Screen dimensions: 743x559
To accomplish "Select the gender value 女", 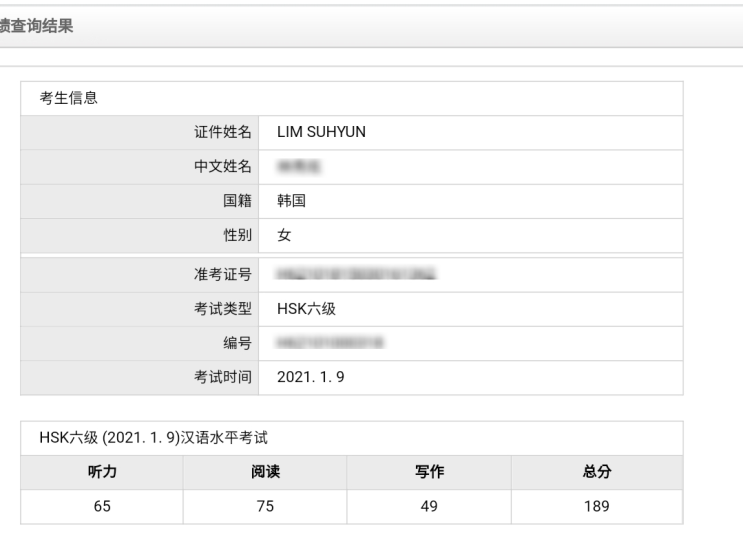I will (x=284, y=235).
